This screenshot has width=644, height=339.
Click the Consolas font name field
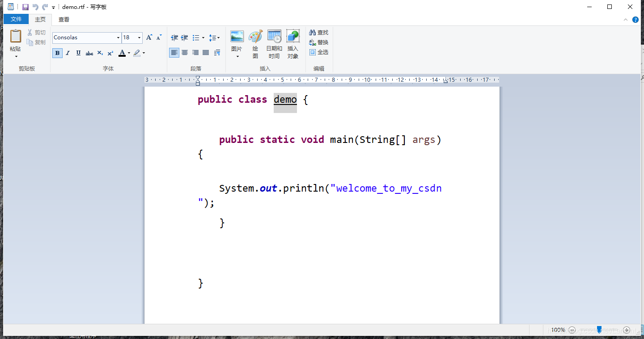click(84, 38)
